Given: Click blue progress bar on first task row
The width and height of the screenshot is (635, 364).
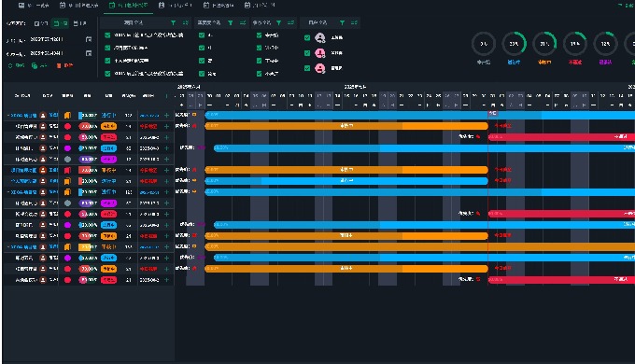Looking at the screenshot, I should pyautogui.click(x=88, y=116).
